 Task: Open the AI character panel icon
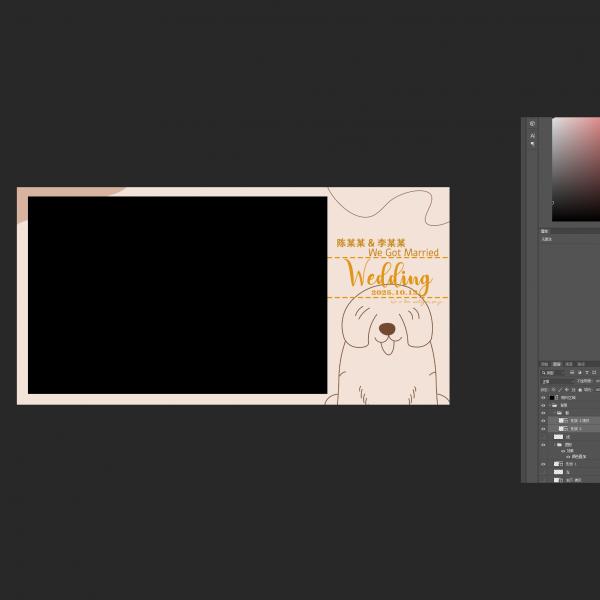point(532,136)
